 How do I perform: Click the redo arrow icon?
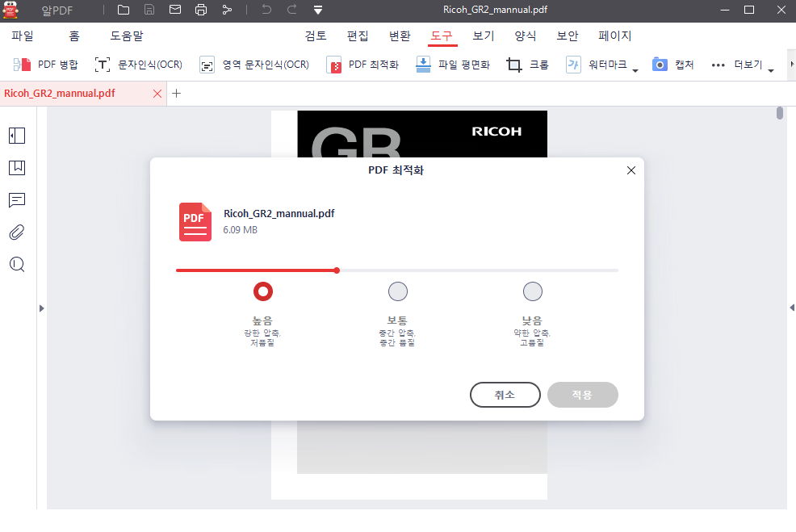click(292, 10)
